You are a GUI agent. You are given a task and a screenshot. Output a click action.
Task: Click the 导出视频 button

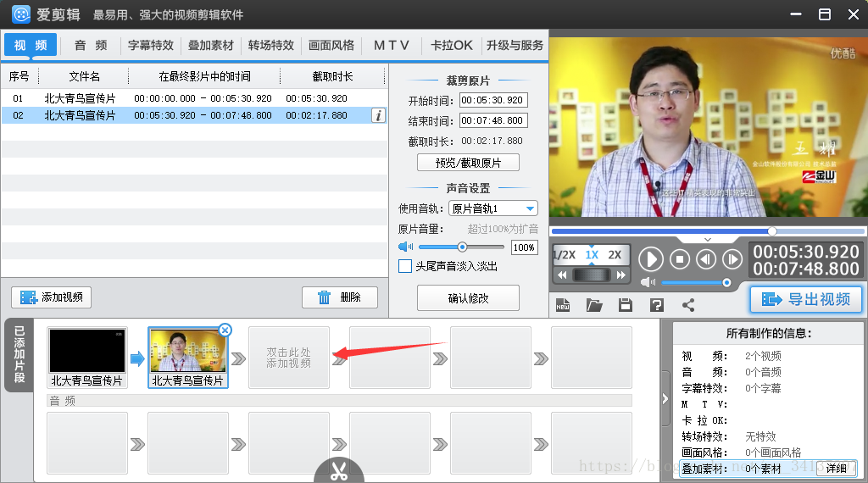pyautogui.click(x=806, y=299)
